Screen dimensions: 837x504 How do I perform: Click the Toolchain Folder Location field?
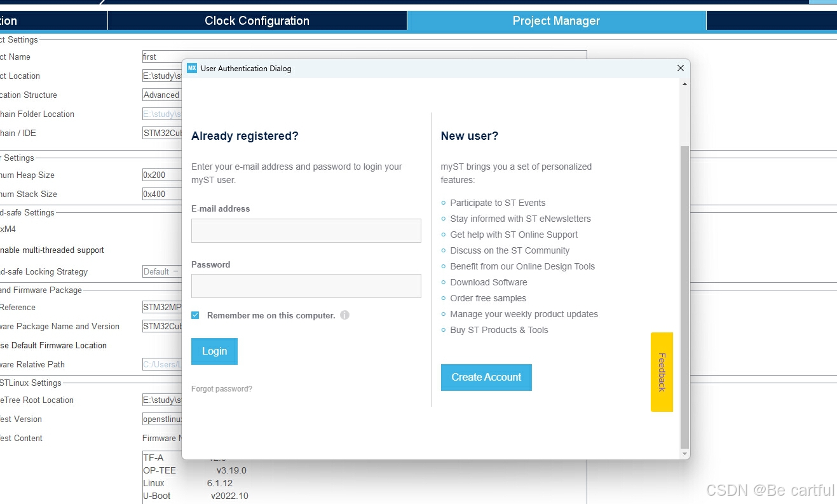click(x=162, y=114)
